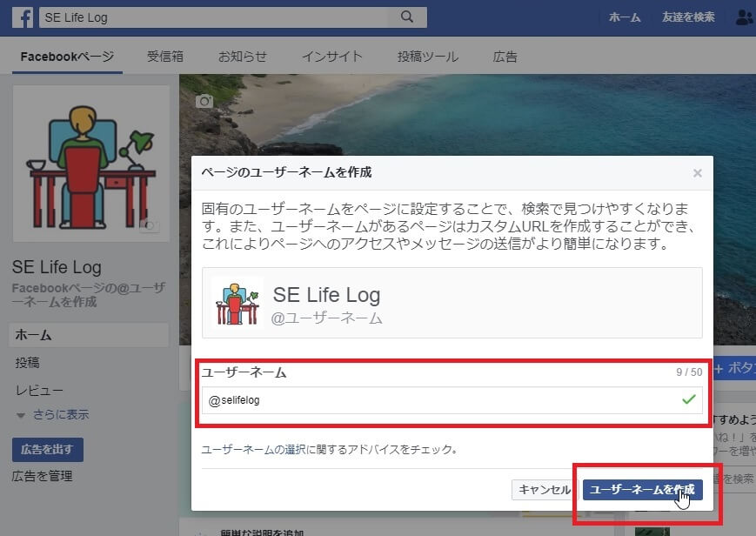The height and width of the screenshot is (536, 756).
Task: Click the cover photo camera icon
Action: 204,102
